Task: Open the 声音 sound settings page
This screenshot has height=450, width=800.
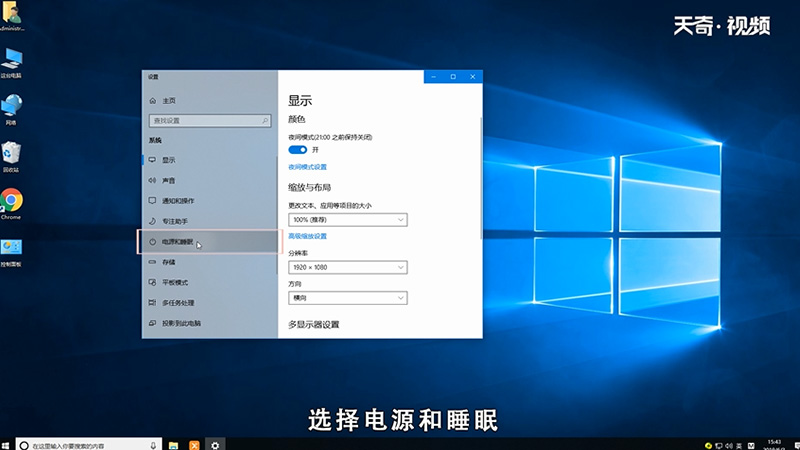Action: tap(210, 181)
